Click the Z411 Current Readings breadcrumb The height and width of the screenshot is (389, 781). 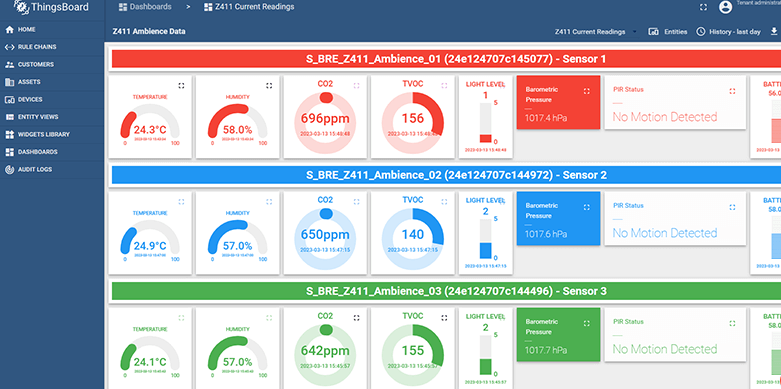tap(249, 7)
